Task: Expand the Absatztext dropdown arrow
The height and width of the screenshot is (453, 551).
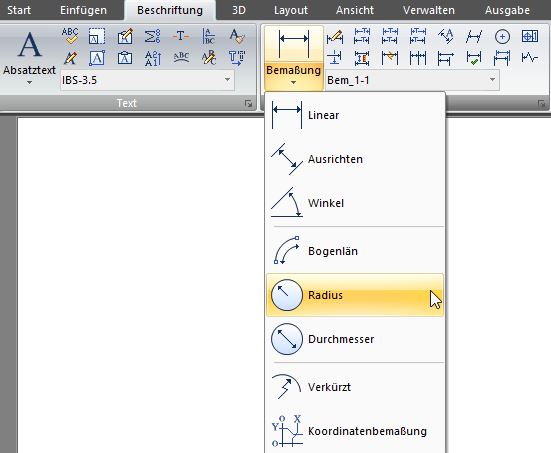Action: pos(30,83)
